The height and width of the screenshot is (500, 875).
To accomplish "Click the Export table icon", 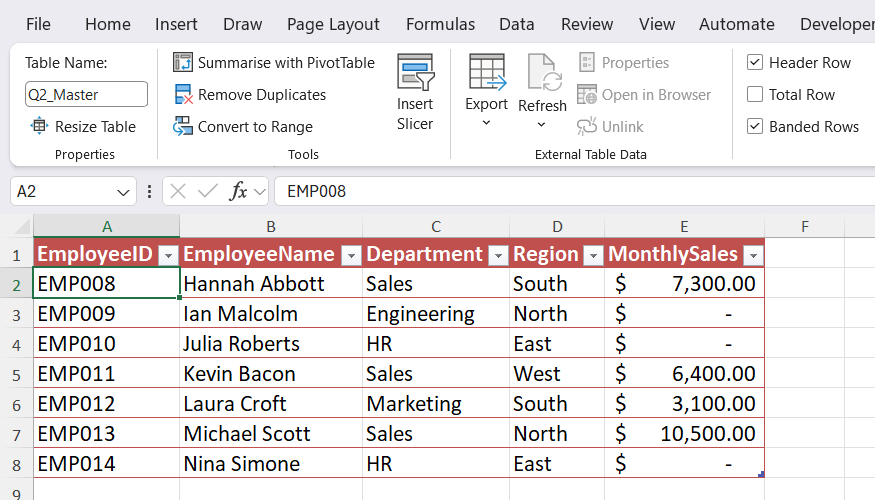I will [487, 72].
